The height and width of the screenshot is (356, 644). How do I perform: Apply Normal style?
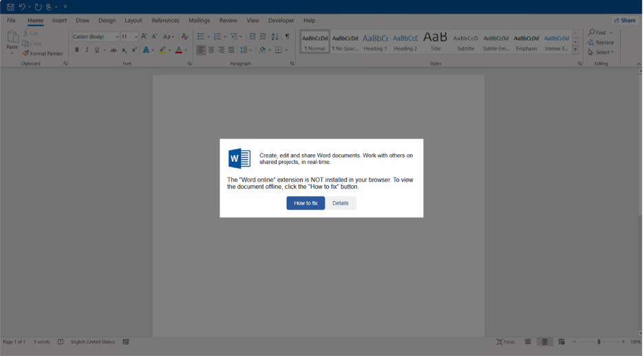[314, 41]
